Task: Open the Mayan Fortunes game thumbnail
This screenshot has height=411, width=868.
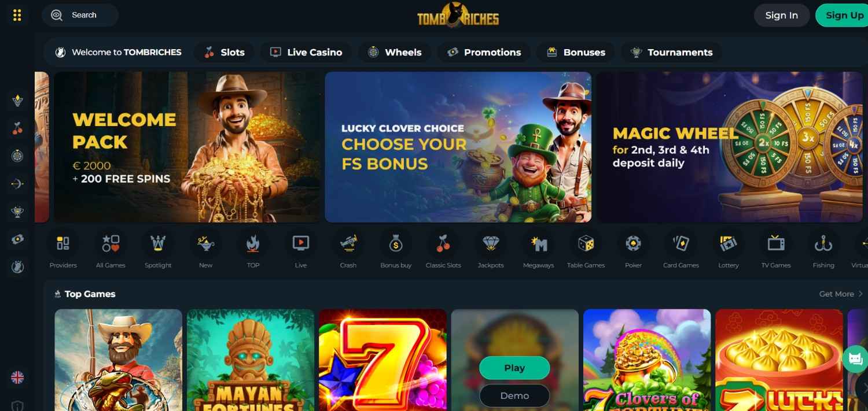Action: pyautogui.click(x=251, y=360)
